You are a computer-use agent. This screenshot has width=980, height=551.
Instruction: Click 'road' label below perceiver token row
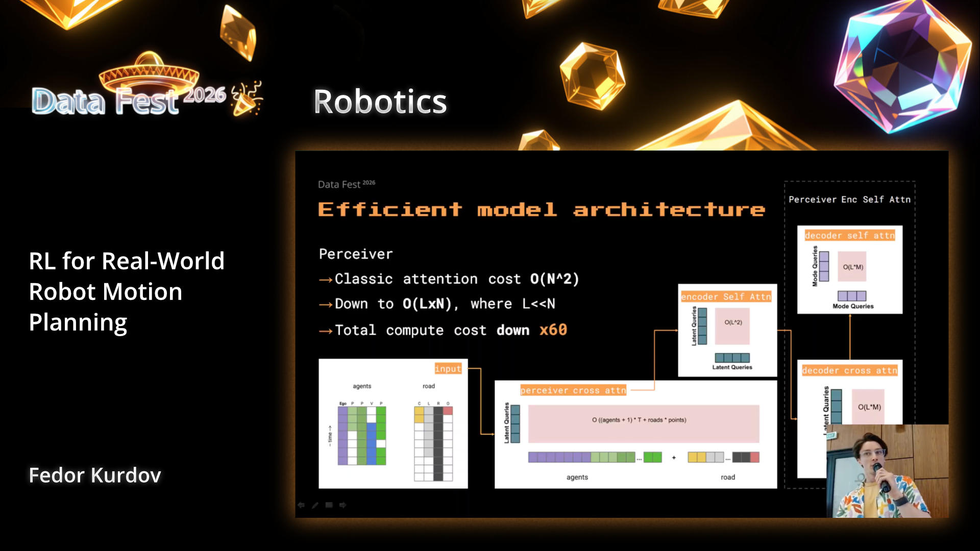tap(728, 478)
